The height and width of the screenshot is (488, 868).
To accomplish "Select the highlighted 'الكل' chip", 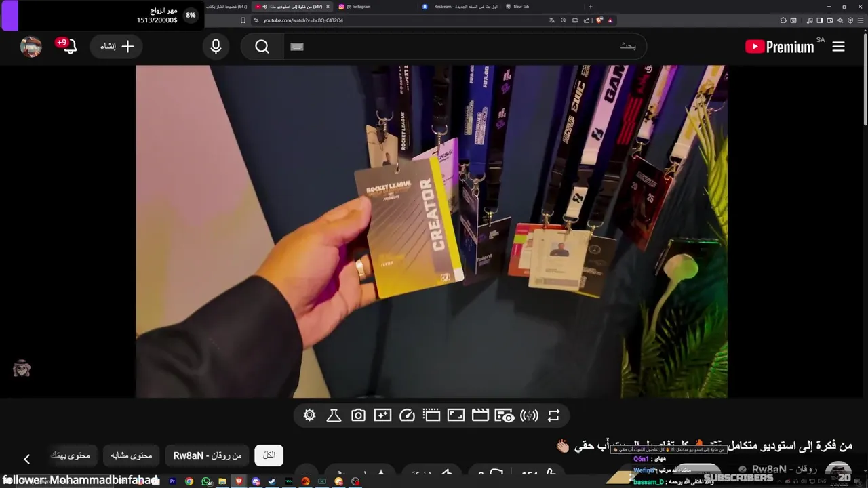I will pos(269,455).
